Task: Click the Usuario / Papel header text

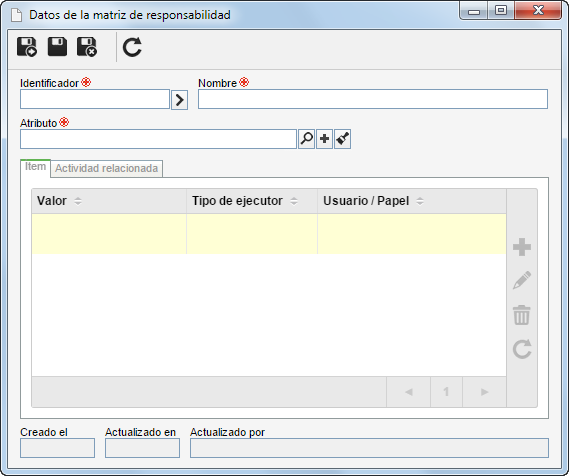Action: 366,201
